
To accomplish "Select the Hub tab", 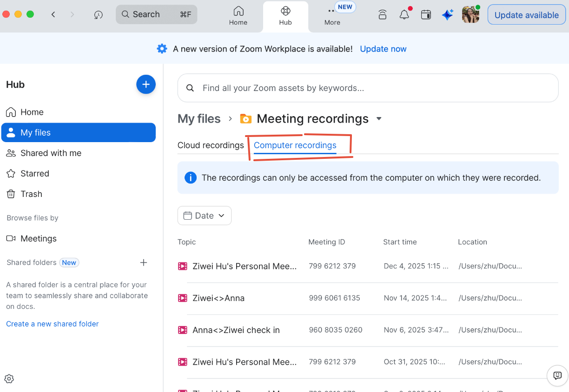I will click(285, 16).
